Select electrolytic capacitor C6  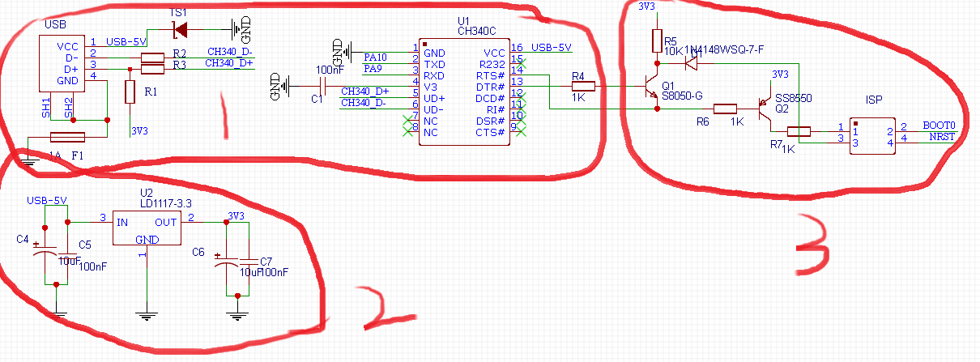click(x=226, y=261)
